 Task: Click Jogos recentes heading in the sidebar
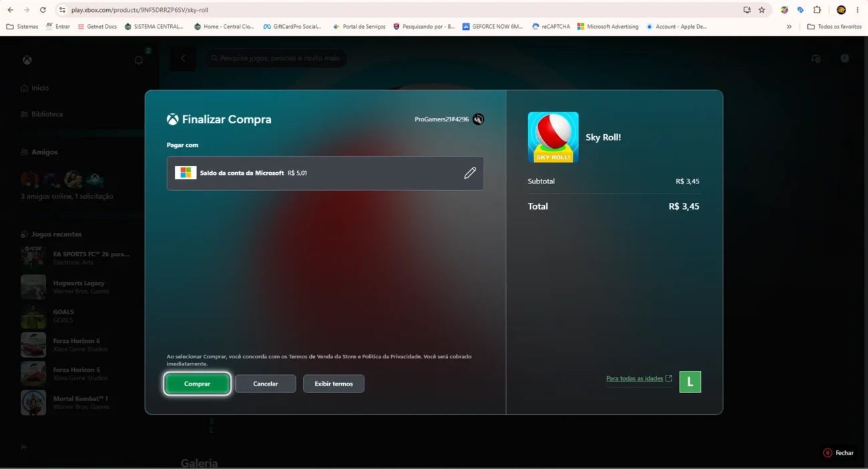51,234
